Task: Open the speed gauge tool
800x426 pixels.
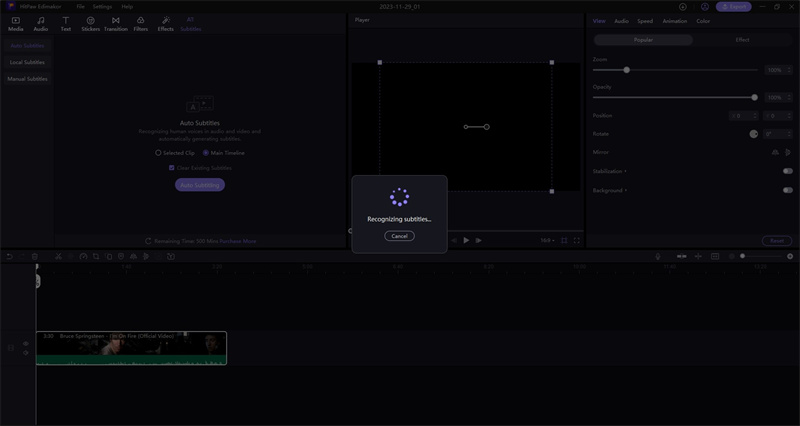Action: tap(83, 257)
